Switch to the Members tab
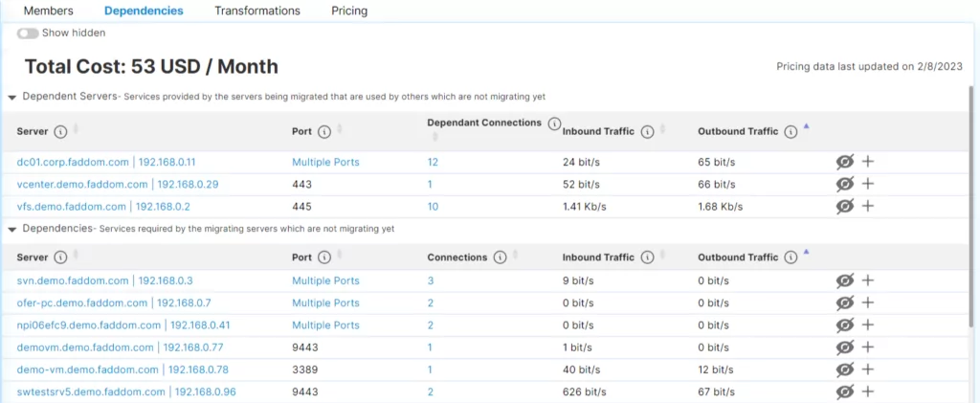This screenshot has width=980, height=403. (48, 11)
